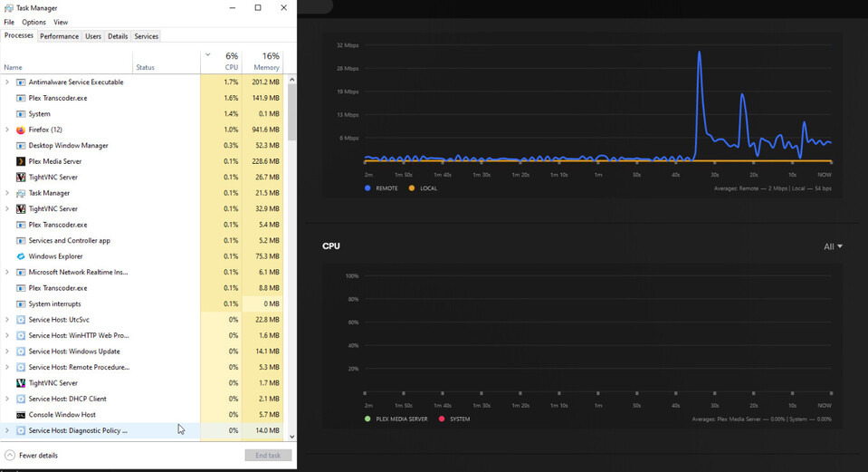
Task: Expand the Microsoft Network Realtime Inspection row
Action: (x=6, y=272)
